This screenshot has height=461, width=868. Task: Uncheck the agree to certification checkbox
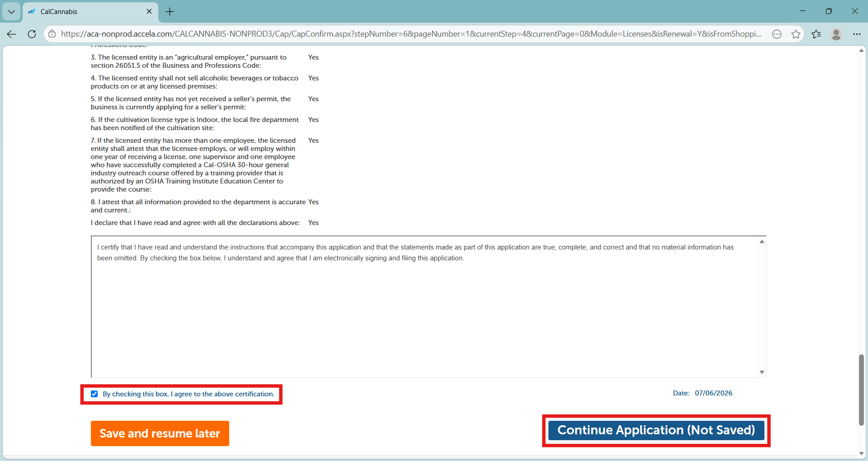[x=94, y=394]
